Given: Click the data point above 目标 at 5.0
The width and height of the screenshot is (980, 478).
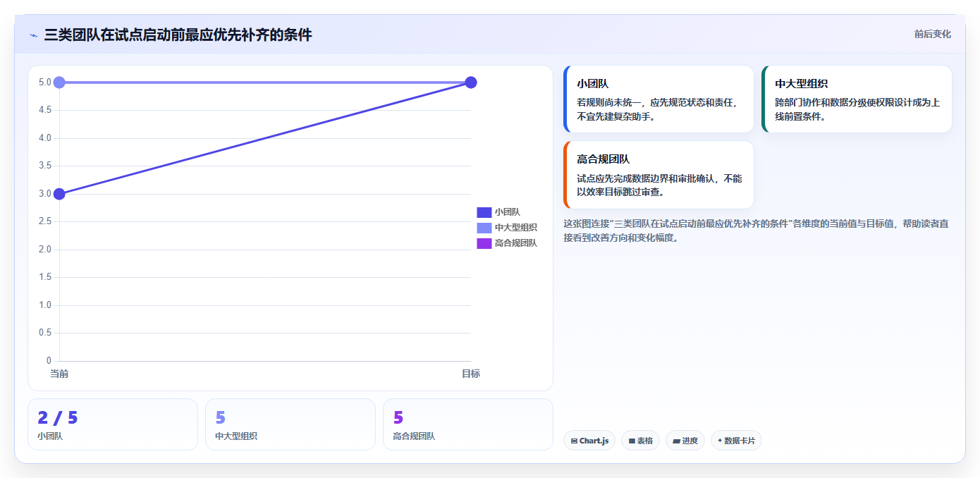Looking at the screenshot, I should [x=471, y=82].
